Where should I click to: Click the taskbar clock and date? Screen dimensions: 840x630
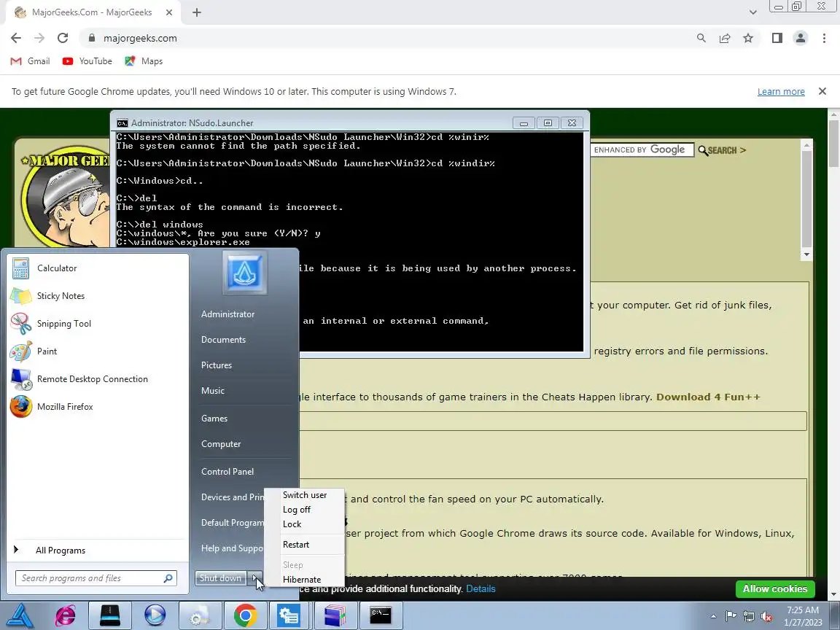point(803,616)
